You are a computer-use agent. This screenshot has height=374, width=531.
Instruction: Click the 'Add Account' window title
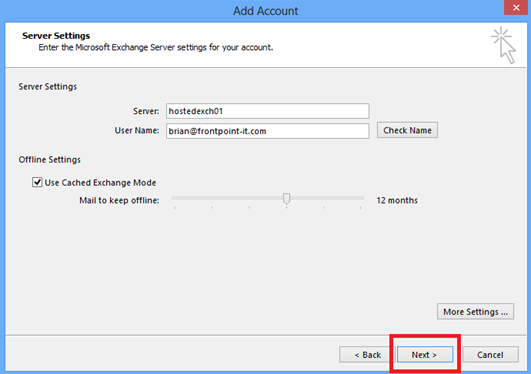tap(266, 11)
